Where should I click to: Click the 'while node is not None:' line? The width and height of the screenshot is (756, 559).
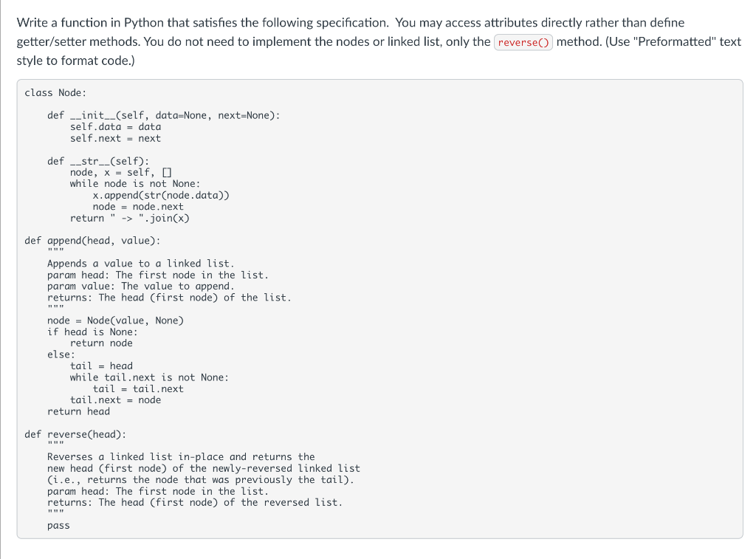coord(134,184)
